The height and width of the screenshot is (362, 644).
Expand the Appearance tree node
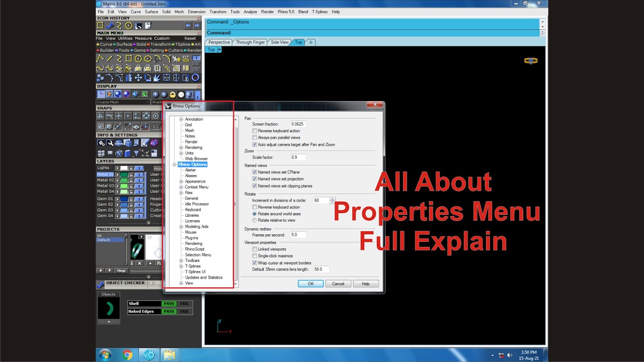(181, 182)
